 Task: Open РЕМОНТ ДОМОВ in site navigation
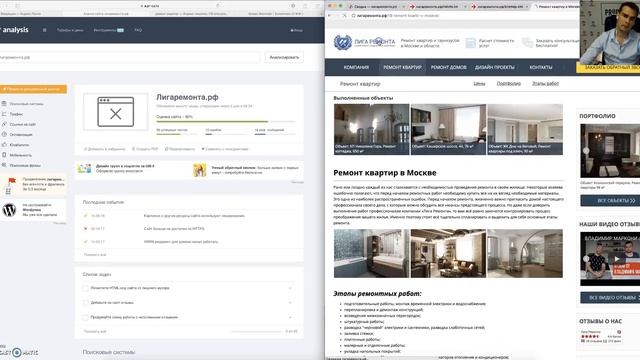coord(449,67)
